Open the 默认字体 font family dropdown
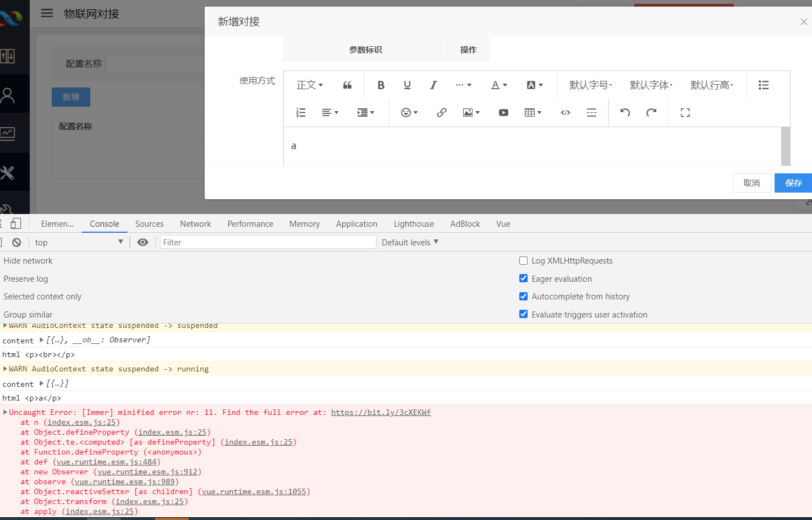 click(x=651, y=85)
